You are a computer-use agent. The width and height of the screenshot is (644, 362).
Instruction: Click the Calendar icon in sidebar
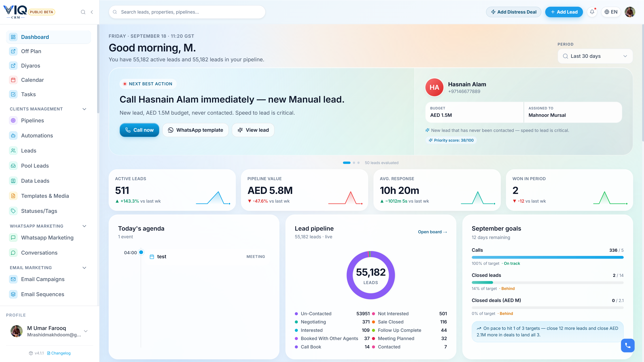(13, 80)
